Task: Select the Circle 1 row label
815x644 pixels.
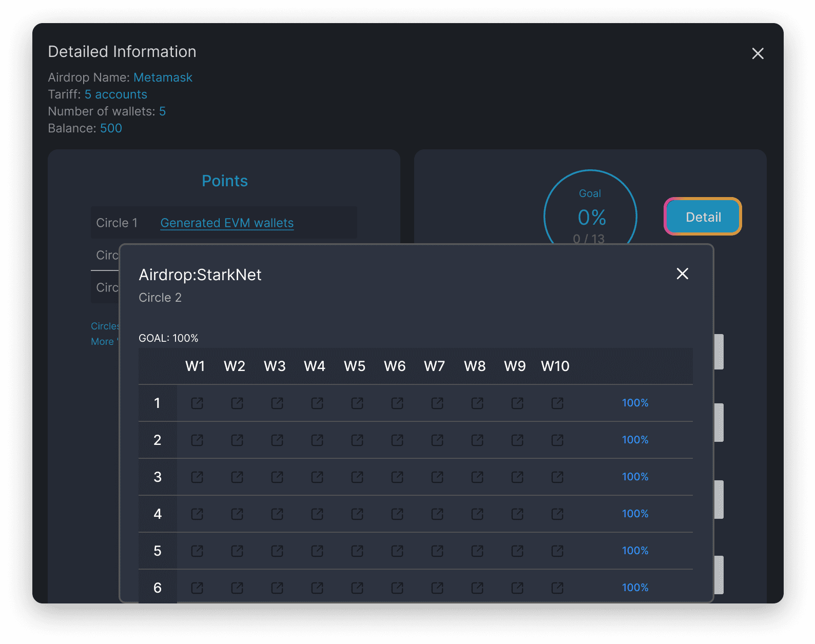Action: [117, 223]
